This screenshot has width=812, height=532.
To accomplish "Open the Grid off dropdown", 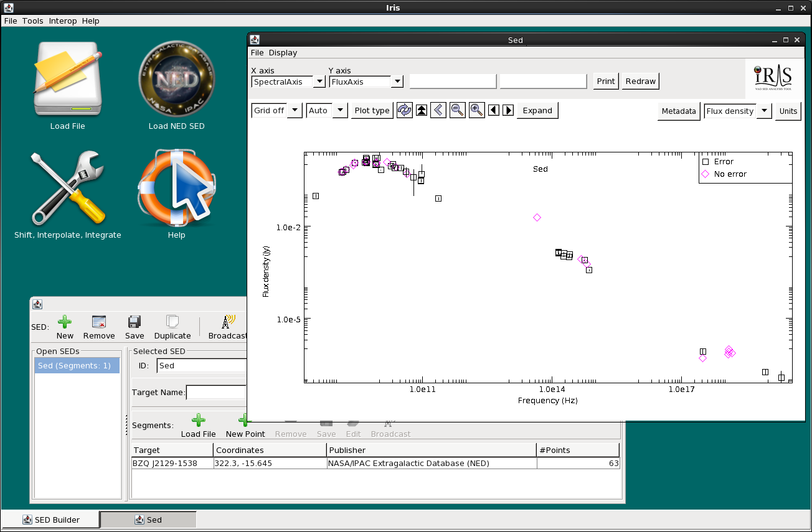I will 295,110.
